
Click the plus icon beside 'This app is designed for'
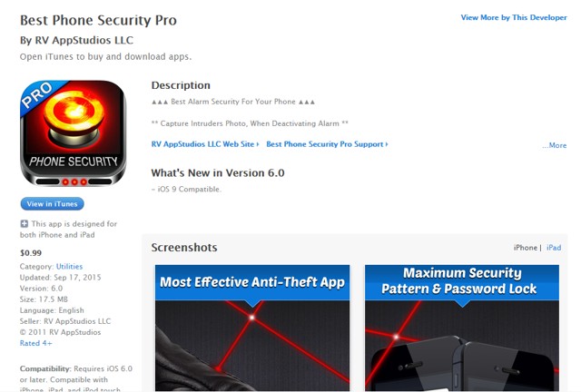[x=25, y=224]
